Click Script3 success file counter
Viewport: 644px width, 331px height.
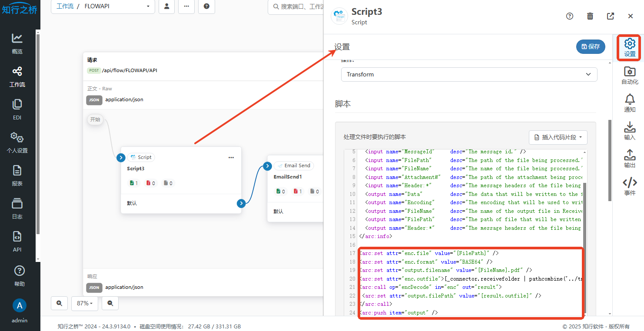pyautogui.click(x=133, y=183)
